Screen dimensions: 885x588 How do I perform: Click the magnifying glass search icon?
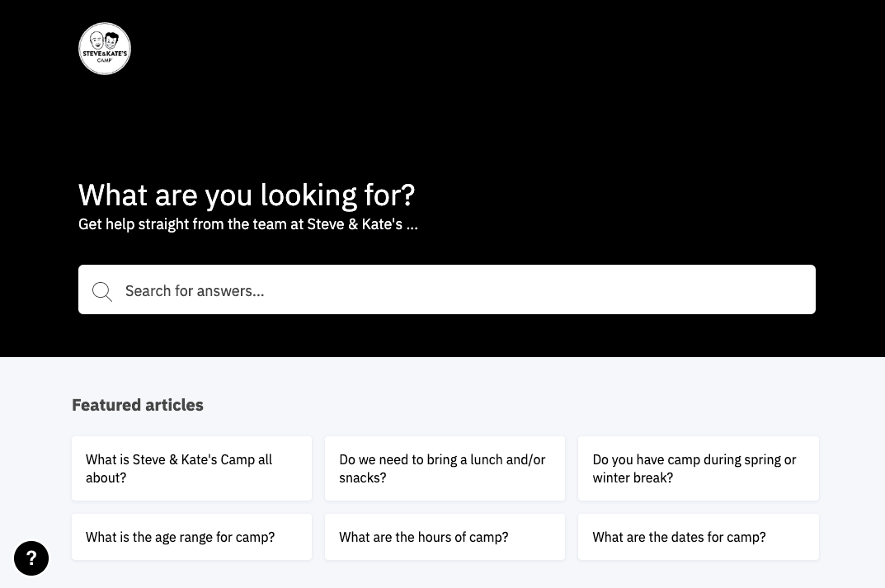tap(102, 291)
